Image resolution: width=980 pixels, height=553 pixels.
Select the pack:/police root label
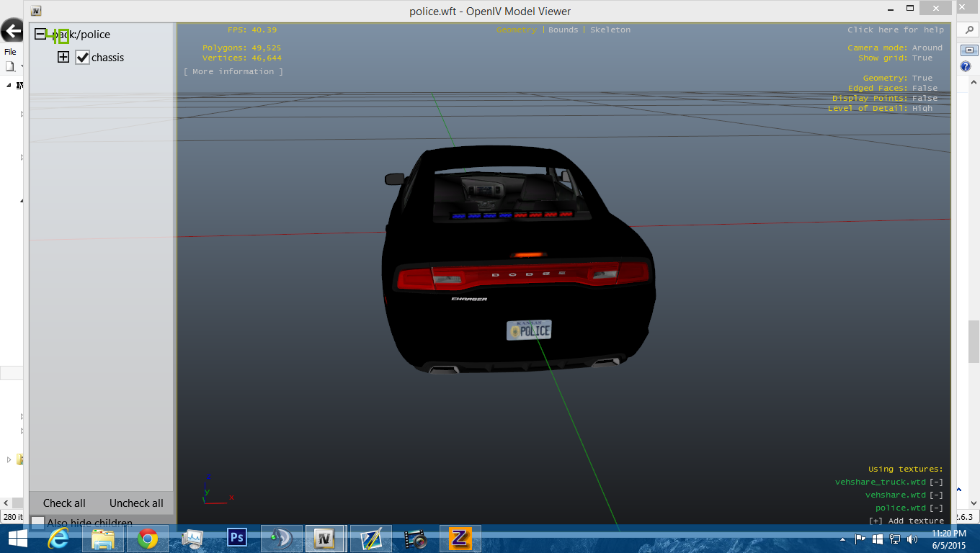coord(81,35)
